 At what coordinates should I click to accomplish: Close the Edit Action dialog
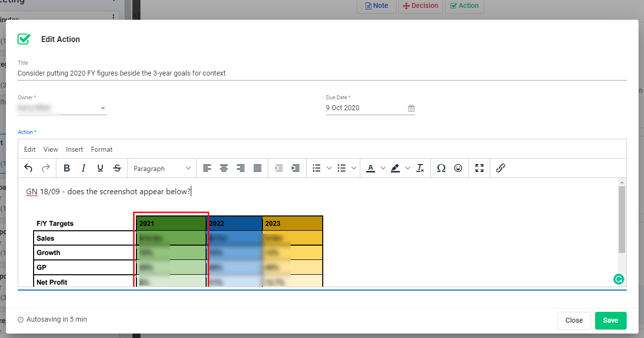tap(574, 320)
